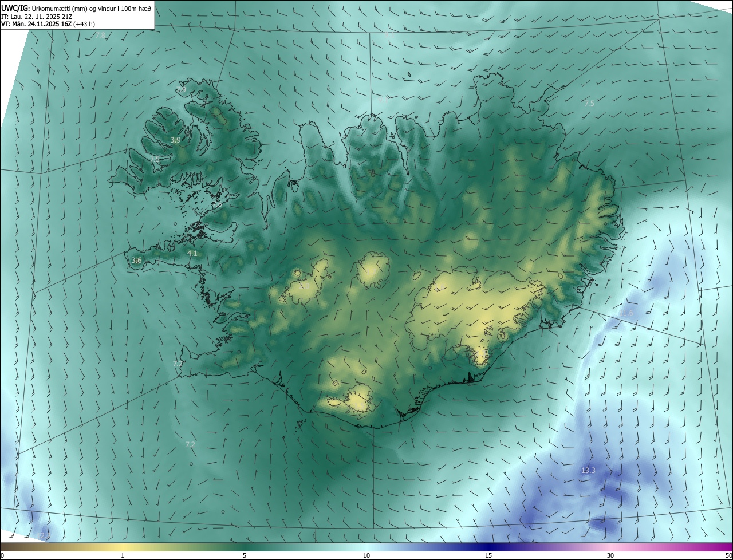The height and width of the screenshot is (560, 733).
Task: Click the valid time 'Mán. 24.11.2025 16Z'
Action: (41, 24)
